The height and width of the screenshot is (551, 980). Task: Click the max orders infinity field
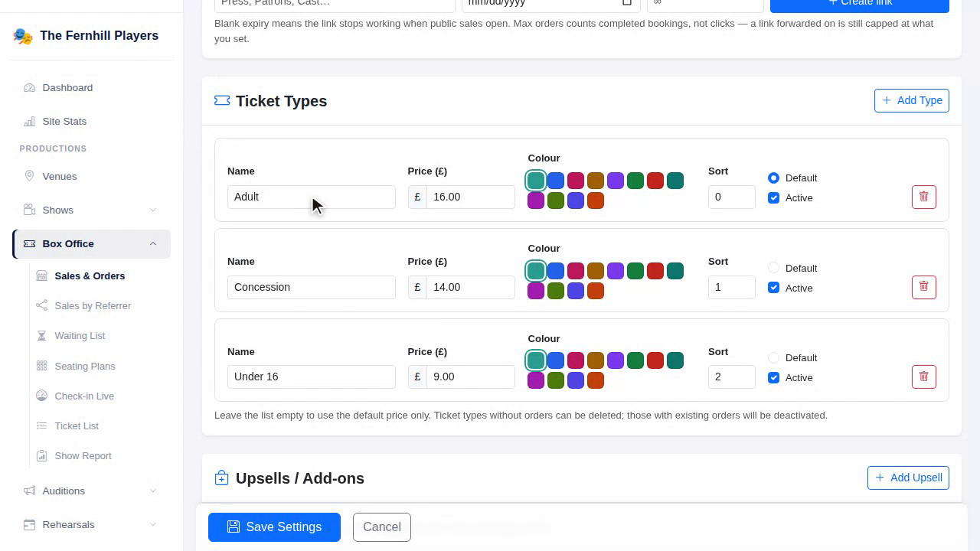tap(705, 5)
